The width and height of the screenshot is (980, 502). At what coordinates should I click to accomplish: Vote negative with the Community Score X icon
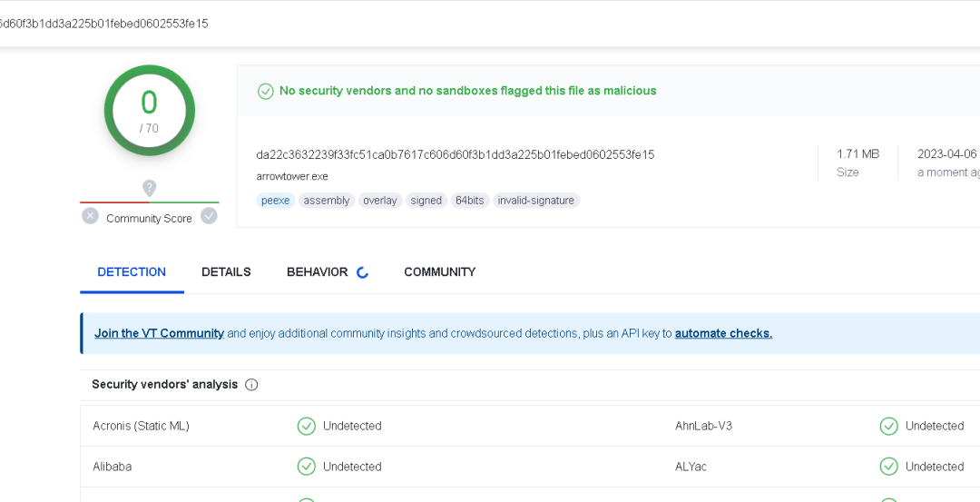pyautogui.click(x=91, y=216)
